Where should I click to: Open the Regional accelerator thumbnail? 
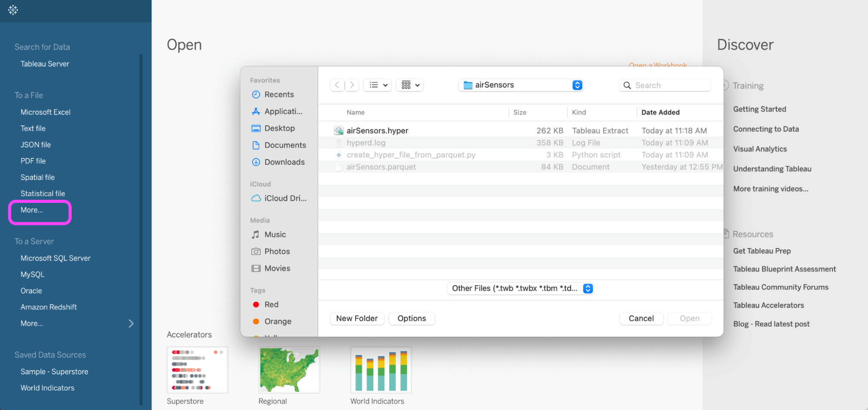point(289,370)
